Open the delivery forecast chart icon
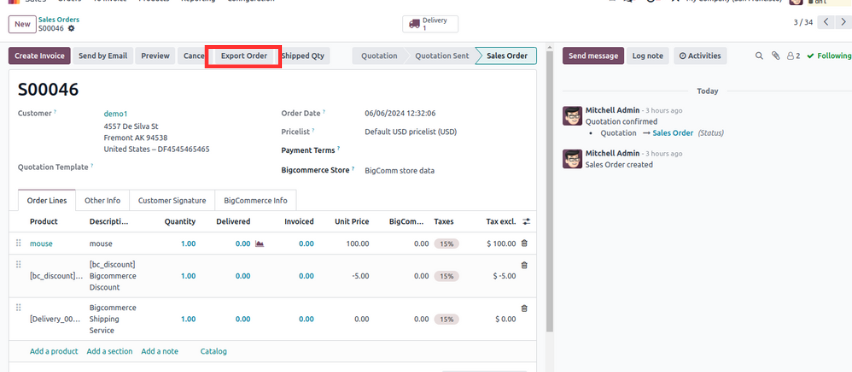 259,244
